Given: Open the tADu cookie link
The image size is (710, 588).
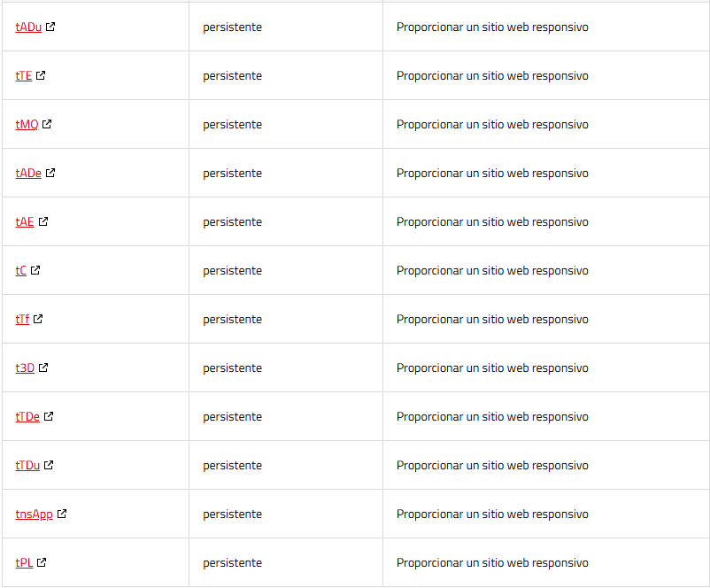Looking at the screenshot, I should [28, 27].
